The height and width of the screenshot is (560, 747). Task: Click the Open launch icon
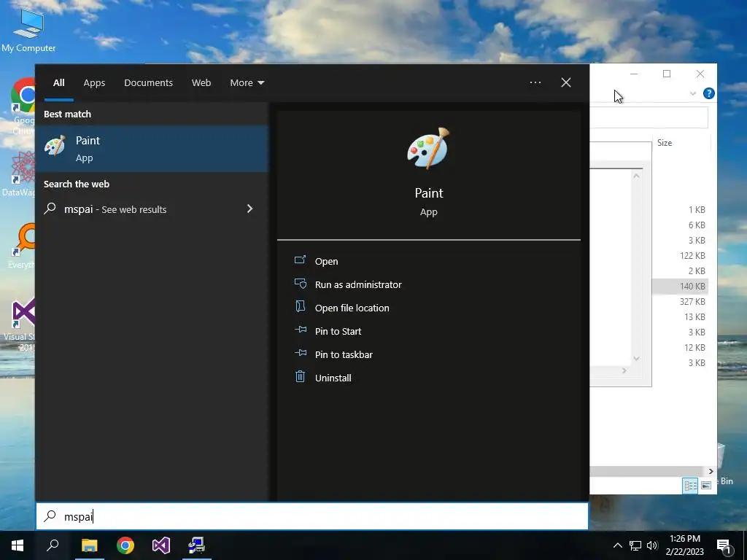(x=300, y=260)
